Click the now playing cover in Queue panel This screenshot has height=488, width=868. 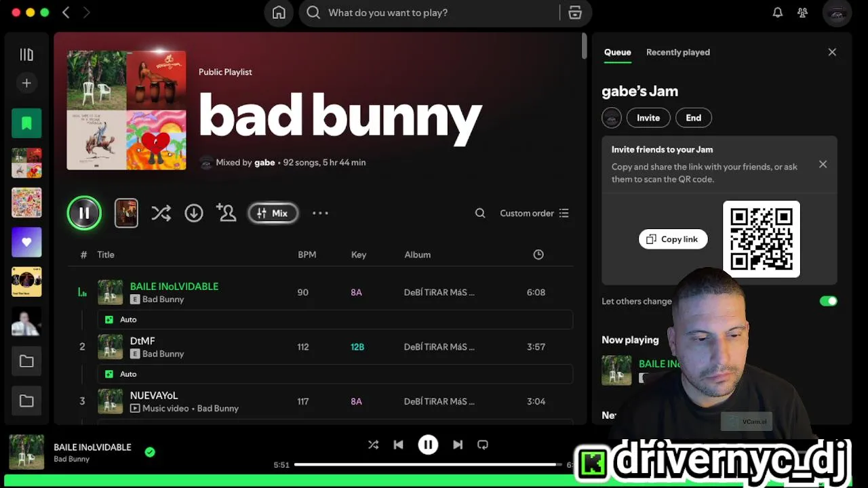(616, 370)
